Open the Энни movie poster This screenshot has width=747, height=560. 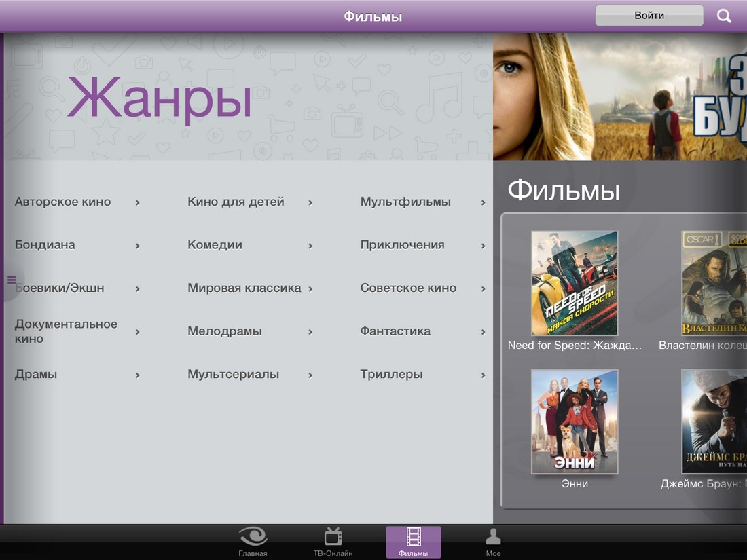click(575, 422)
